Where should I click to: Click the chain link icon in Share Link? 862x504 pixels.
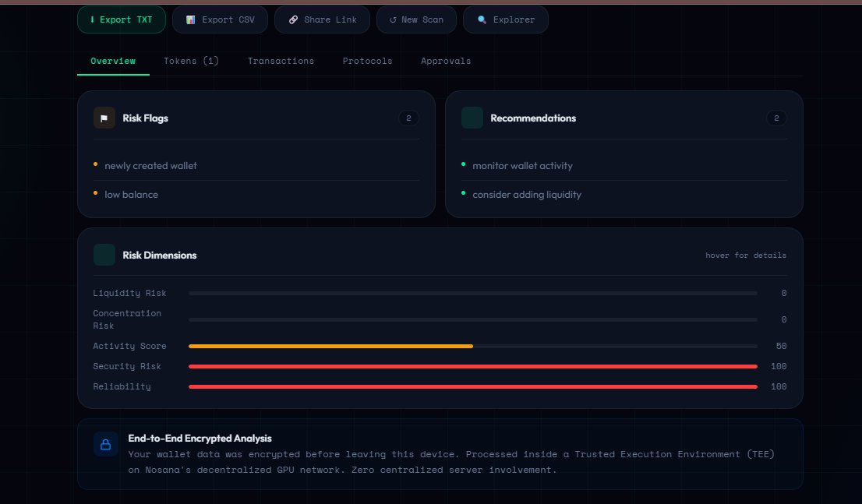294,19
